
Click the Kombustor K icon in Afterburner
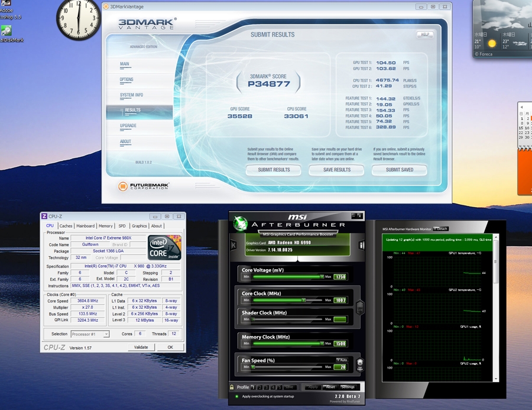pyautogui.click(x=233, y=245)
